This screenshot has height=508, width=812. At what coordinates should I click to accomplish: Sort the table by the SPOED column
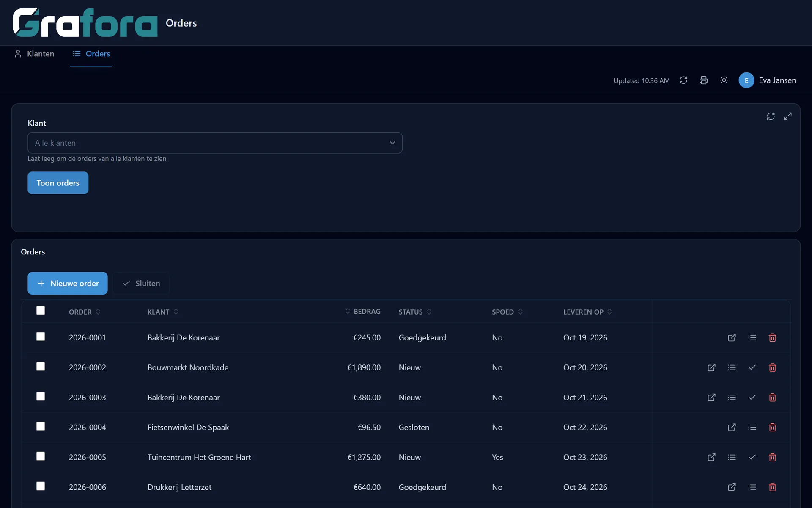point(507,312)
